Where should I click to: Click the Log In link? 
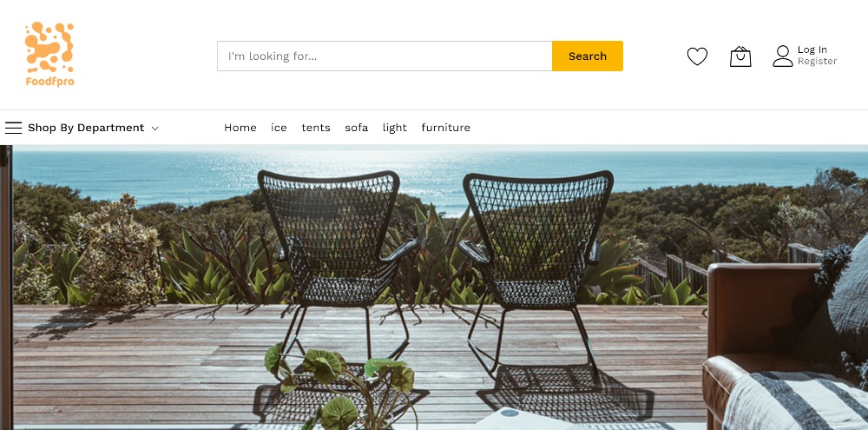pyautogui.click(x=812, y=50)
